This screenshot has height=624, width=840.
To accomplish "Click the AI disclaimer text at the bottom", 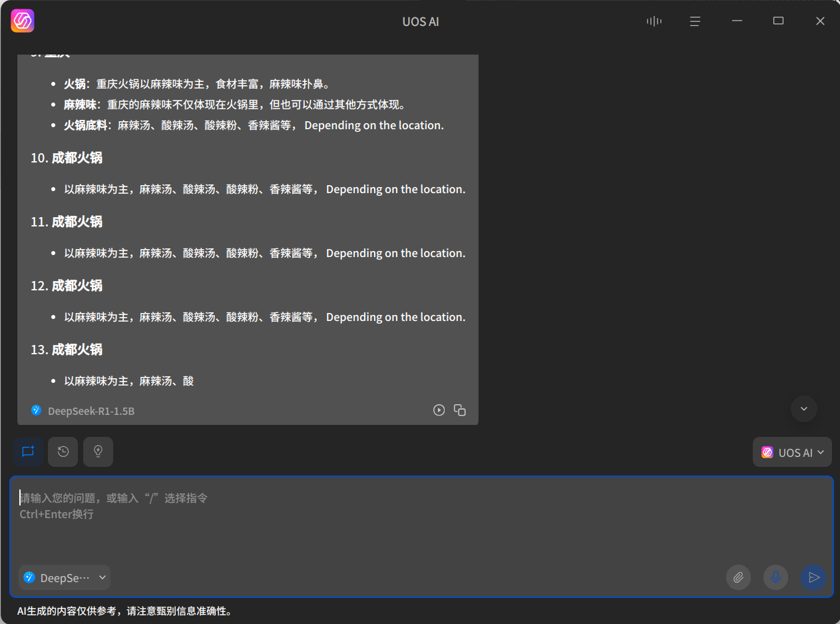I will [x=124, y=611].
